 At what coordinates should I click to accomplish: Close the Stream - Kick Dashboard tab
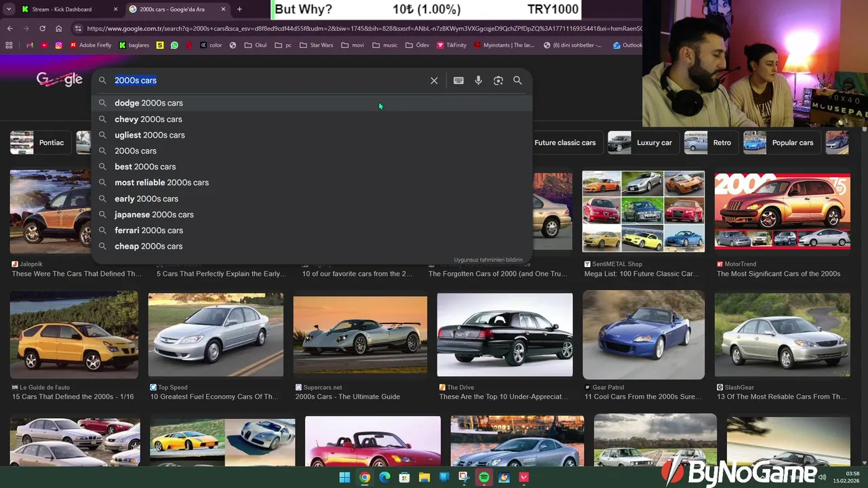[115, 9]
